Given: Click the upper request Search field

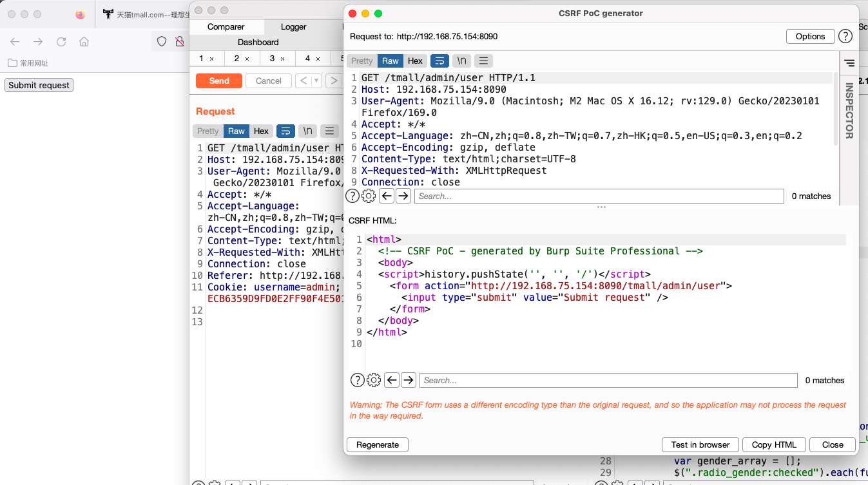Looking at the screenshot, I should click(599, 196).
